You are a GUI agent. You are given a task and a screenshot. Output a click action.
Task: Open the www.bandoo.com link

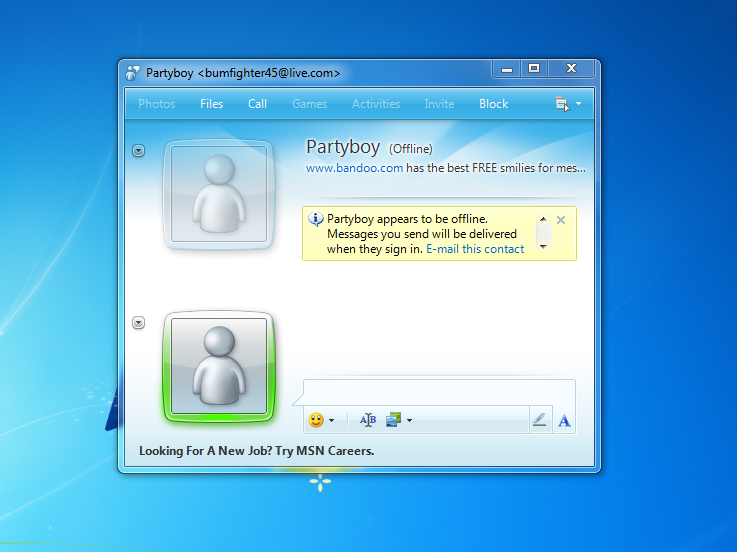click(354, 168)
